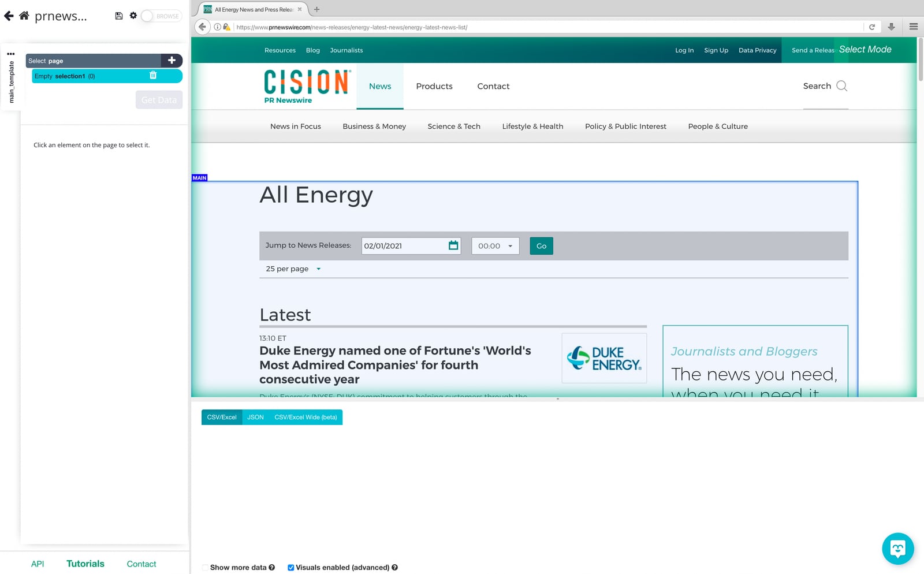Open the browser downloads arrow icon
The width and height of the screenshot is (924, 574).
tap(891, 27)
